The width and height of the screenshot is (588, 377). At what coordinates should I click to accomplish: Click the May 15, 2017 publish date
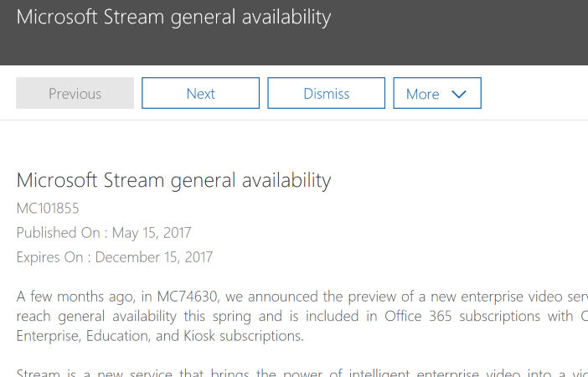click(x=152, y=232)
